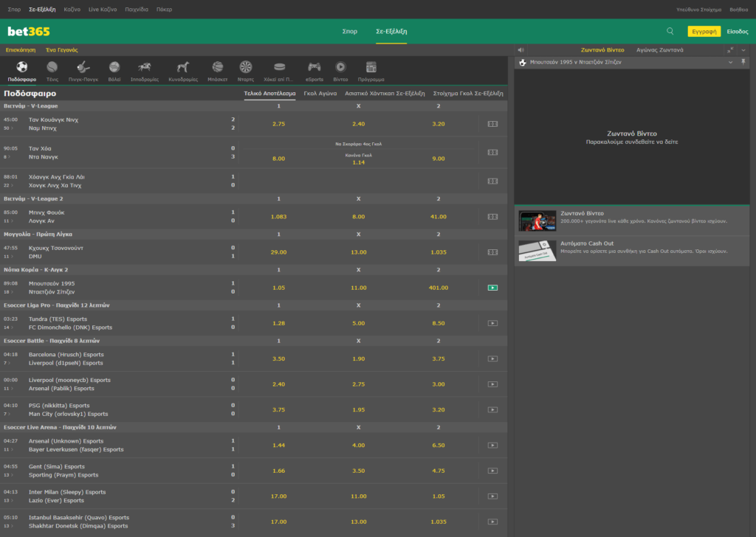Viewport: 756px width, 537px height.
Task: Open pitch view for Μπινχ Φουόκ match
Action: (x=492, y=217)
